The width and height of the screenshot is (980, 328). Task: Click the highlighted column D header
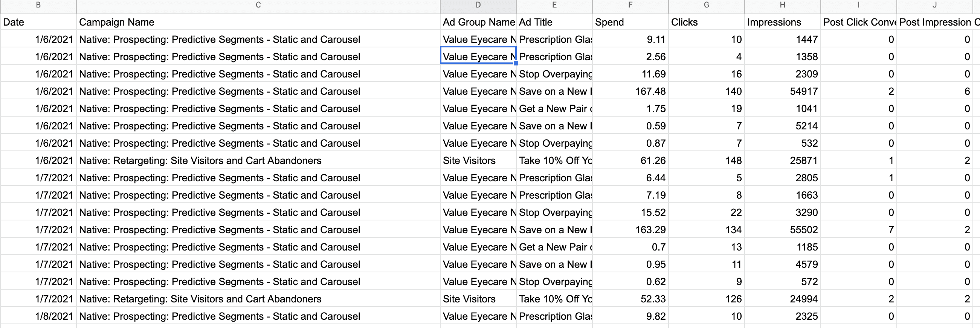pyautogui.click(x=478, y=5)
